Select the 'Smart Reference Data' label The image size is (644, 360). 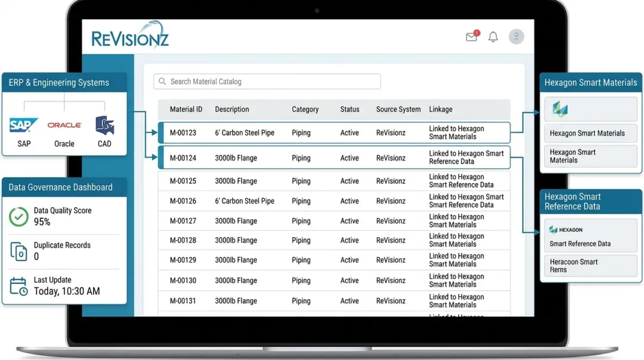tap(580, 244)
